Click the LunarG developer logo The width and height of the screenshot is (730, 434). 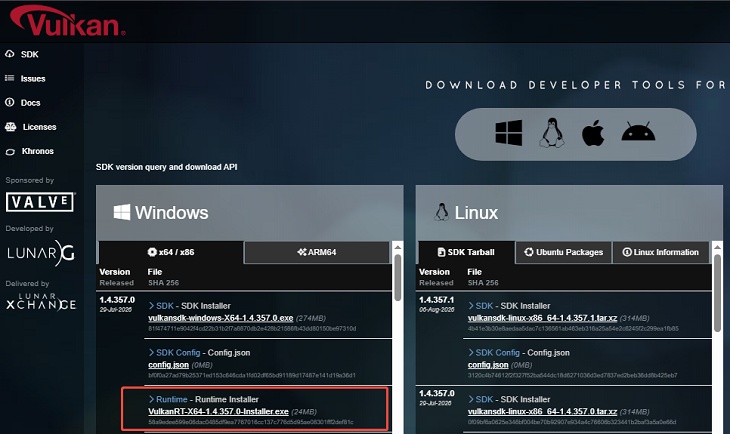tap(41, 253)
